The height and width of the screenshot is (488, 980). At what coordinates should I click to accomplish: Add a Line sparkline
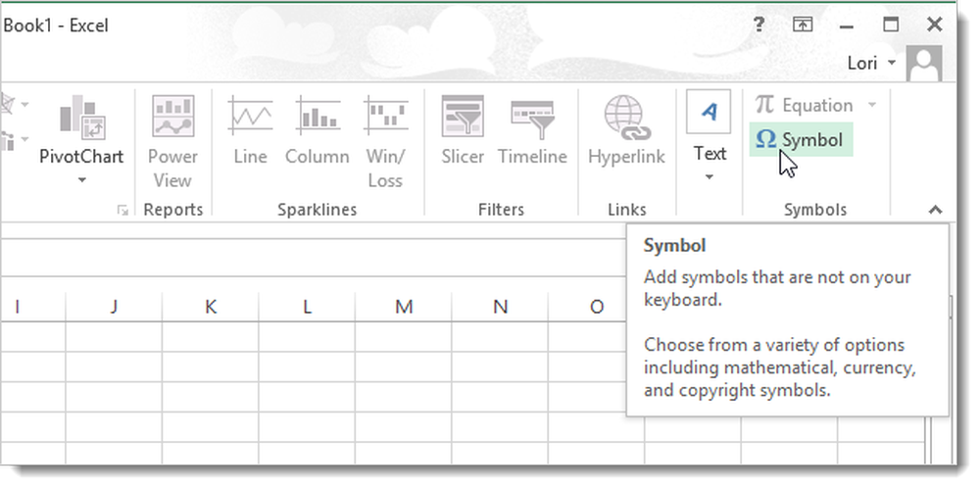coord(250,132)
